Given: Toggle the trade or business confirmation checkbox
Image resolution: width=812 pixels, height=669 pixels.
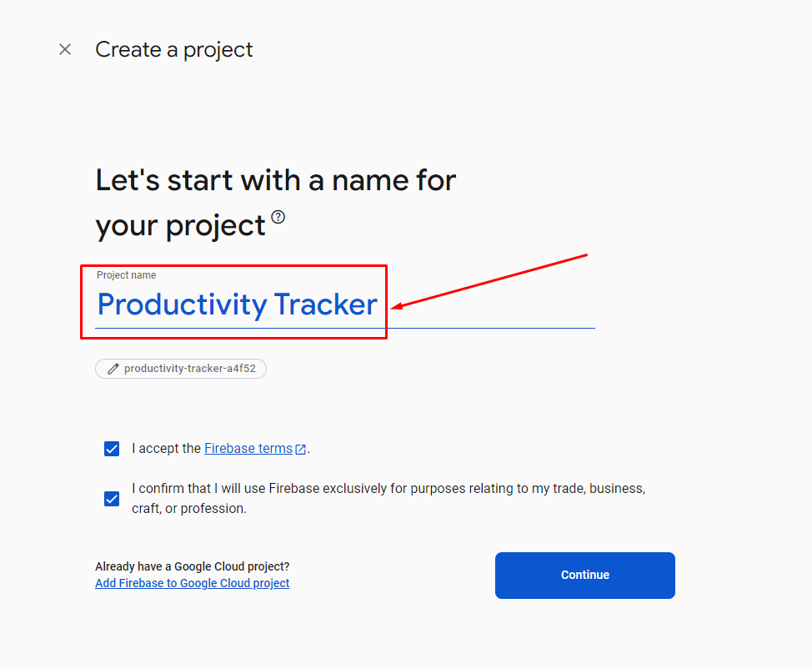Looking at the screenshot, I should click(112, 499).
